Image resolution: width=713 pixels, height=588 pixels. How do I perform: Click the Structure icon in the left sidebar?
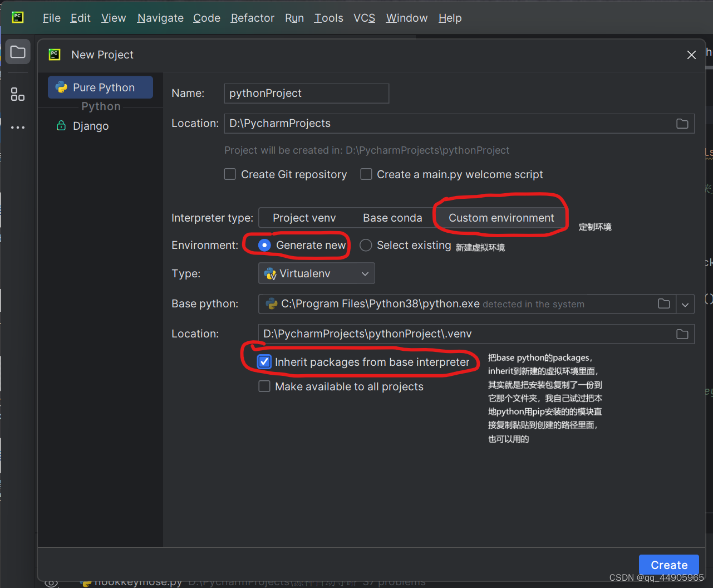pos(17,94)
